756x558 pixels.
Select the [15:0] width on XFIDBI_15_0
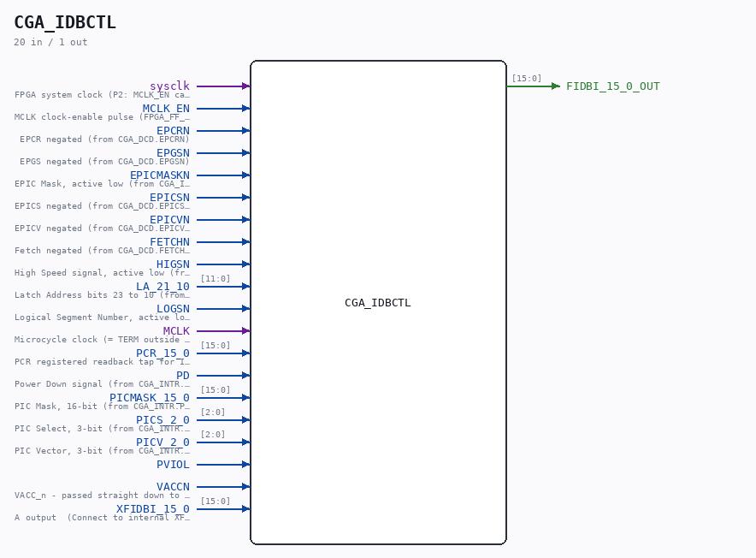click(216, 501)
